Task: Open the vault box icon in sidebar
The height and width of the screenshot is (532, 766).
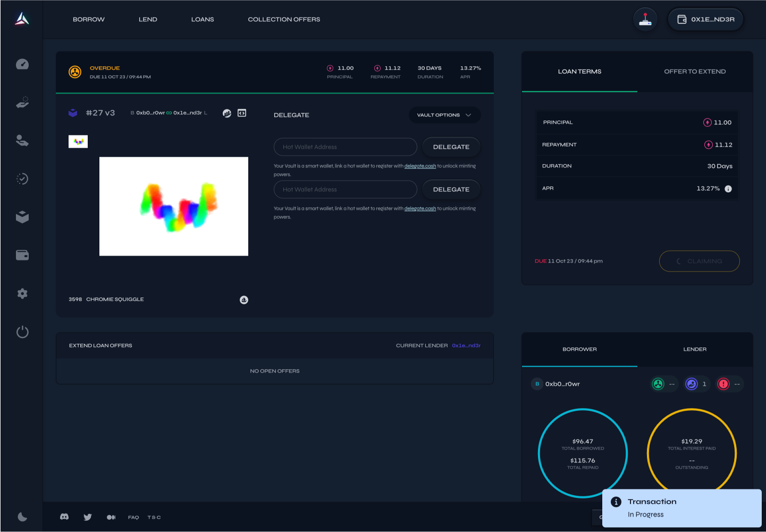Action: click(x=22, y=217)
